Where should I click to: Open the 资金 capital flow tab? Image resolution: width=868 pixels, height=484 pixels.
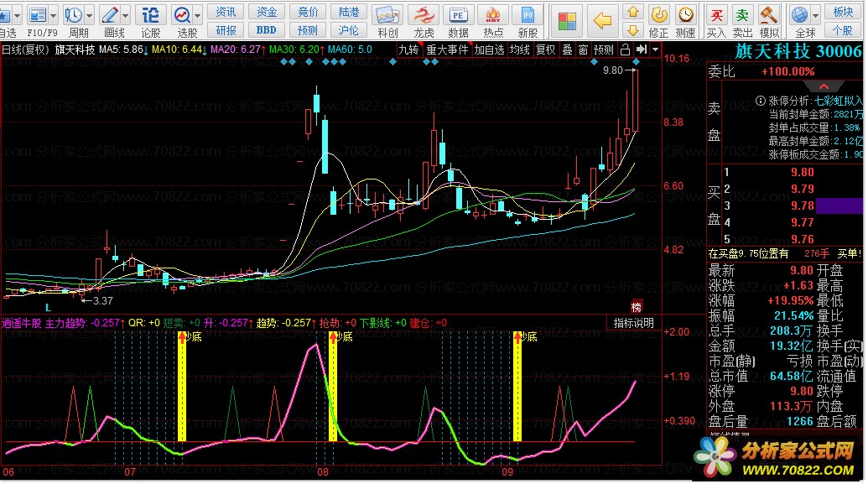[267, 12]
